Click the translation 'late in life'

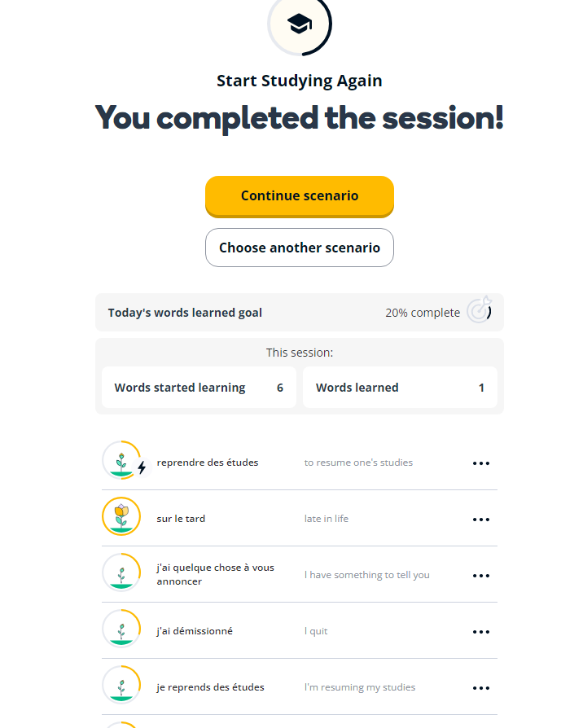327,519
